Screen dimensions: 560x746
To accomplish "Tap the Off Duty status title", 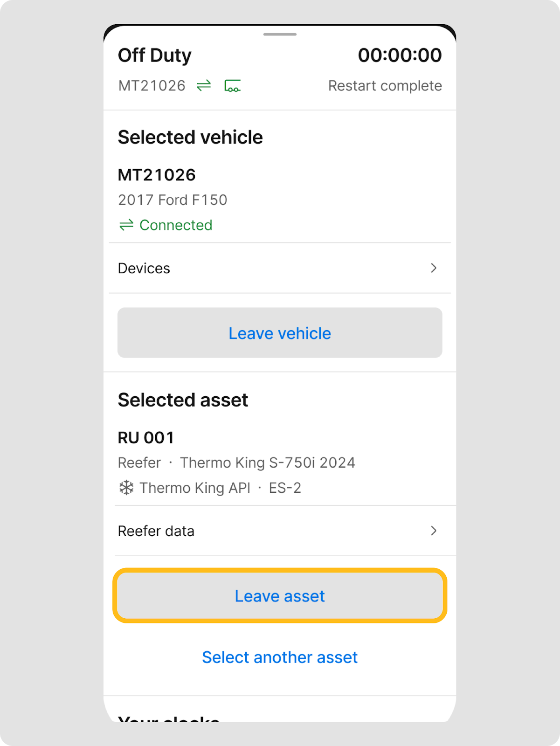I will tap(155, 55).
